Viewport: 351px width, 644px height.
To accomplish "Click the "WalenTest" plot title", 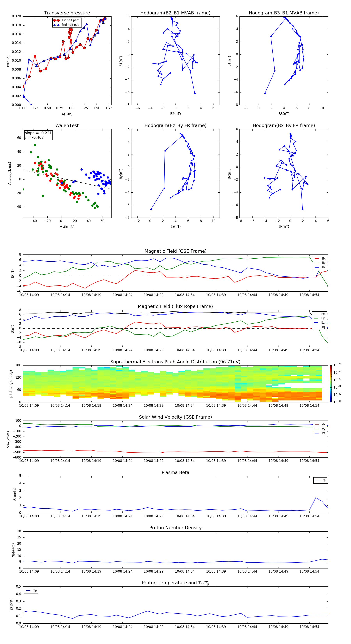I will tap(67, 125).
